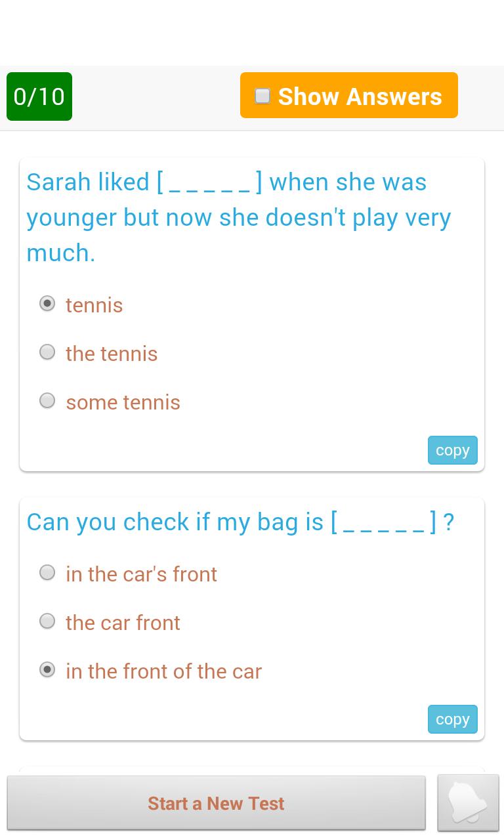Screen dimensions: 504x840
Task: Enable the Show Answers checkbox
Action: pyautogui.click(x=262, y=96)
